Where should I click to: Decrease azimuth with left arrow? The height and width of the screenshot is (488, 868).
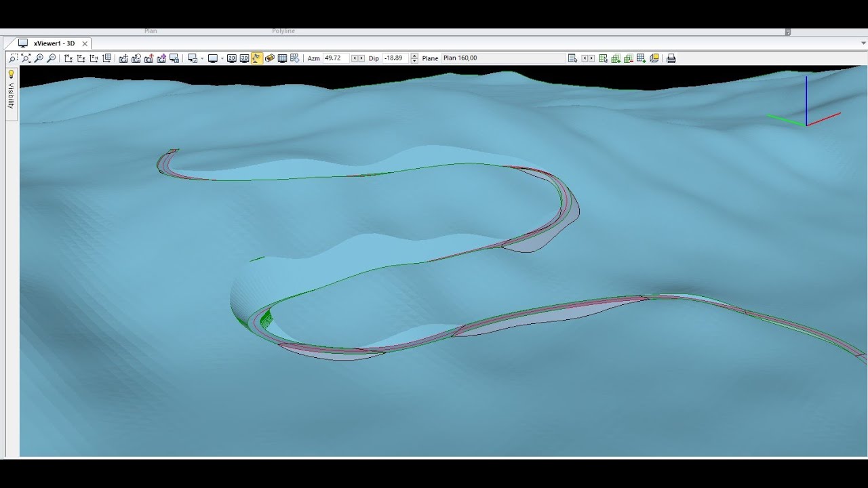click(355, 58)
